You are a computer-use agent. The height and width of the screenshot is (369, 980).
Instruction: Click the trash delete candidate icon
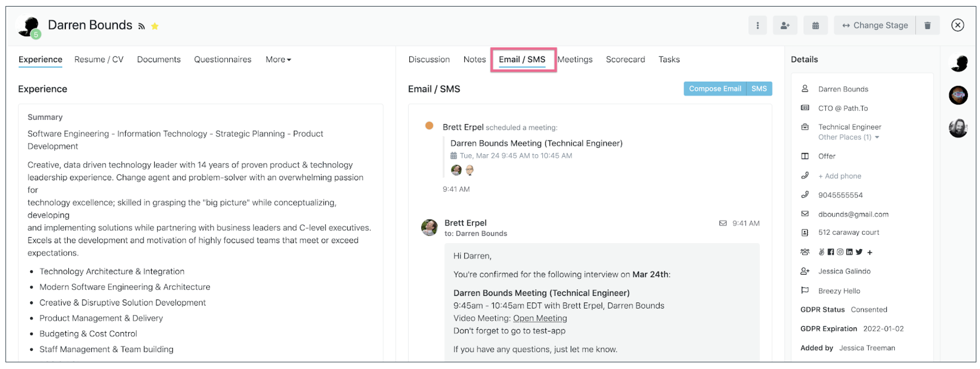click(x=927, y=25)
